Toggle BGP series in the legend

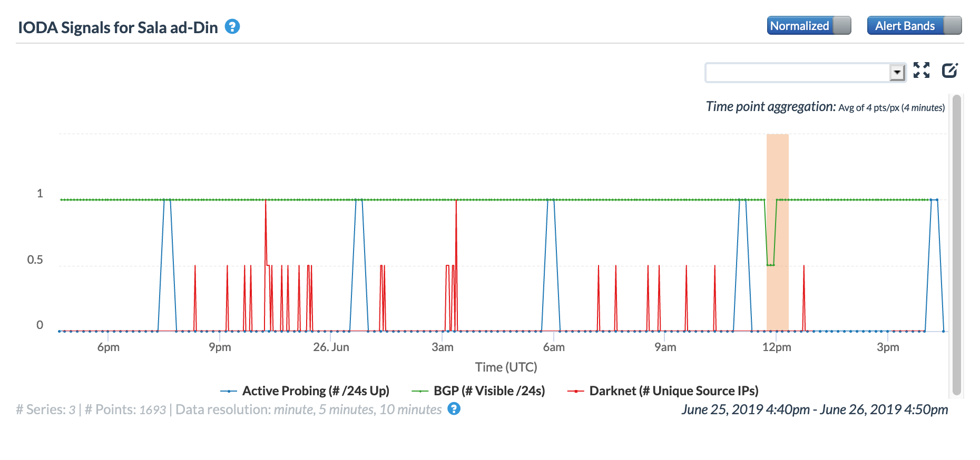[x=489, y=391]
